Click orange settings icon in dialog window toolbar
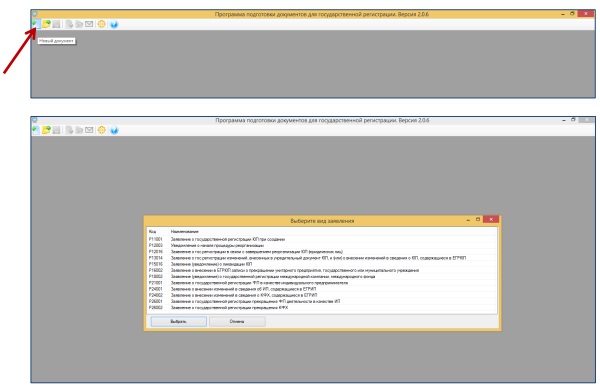This screenshot has height=389, width=600. click(x=101, y=130)
